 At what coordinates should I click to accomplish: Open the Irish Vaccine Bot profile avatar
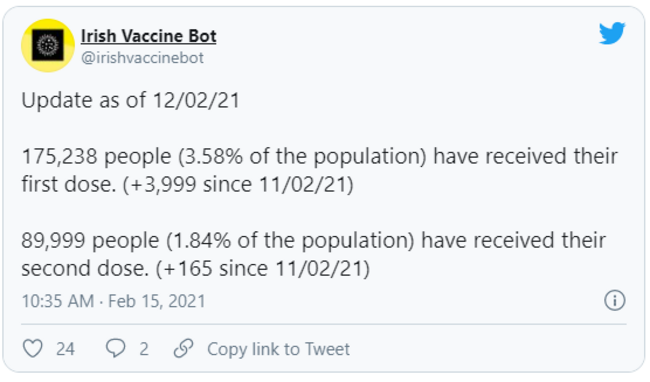[x=48, y=46]
